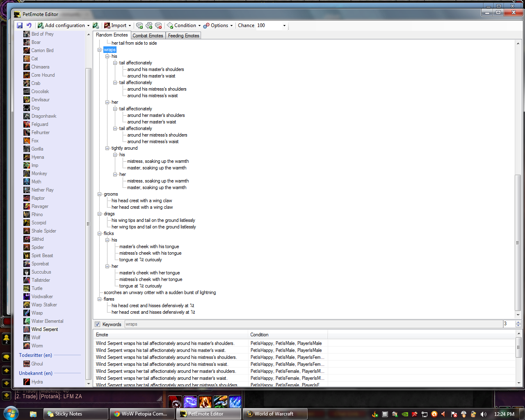Open Windows Explorer from the taskbar
This screenshot has height=420, width=525.
point(33,414)
